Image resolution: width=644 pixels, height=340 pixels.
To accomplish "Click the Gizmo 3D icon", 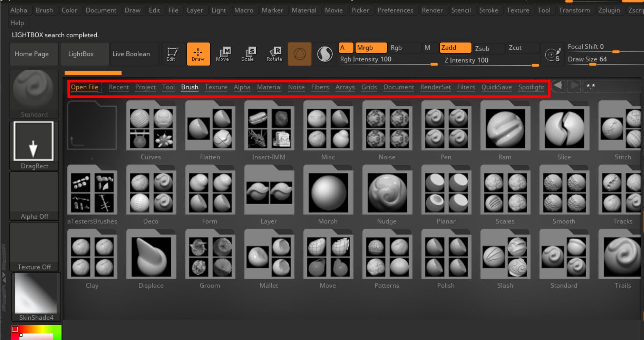I will (x=300, y=54).
